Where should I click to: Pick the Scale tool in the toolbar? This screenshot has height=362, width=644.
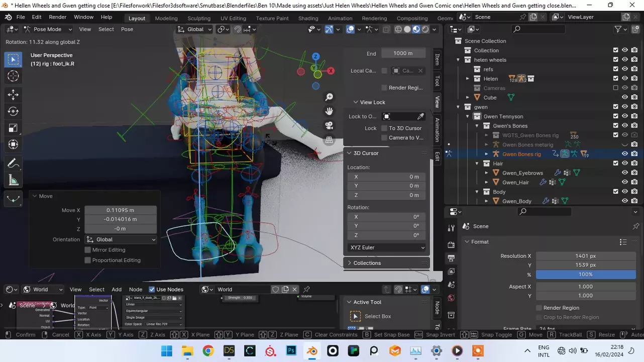click(13, 128)
